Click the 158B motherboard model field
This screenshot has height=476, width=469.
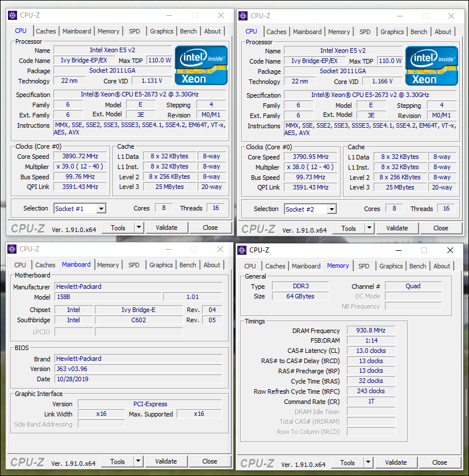108,297
